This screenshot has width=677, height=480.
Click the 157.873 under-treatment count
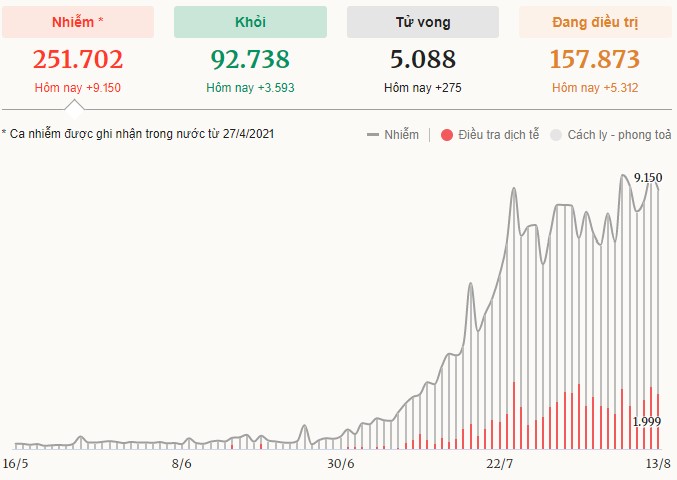[595, 60]
